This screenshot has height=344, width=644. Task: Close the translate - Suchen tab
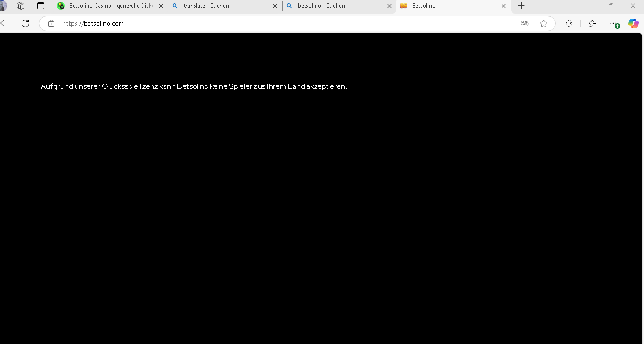click(275, 6)
